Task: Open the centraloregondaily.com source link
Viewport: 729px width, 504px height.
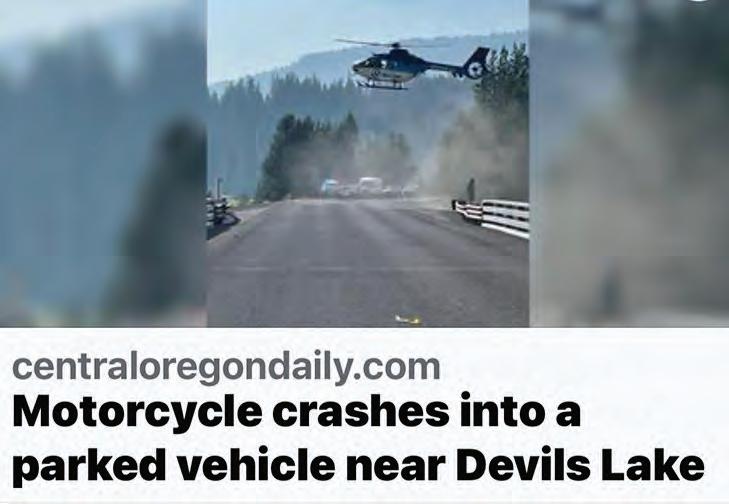Action: (x=226, y=368)
